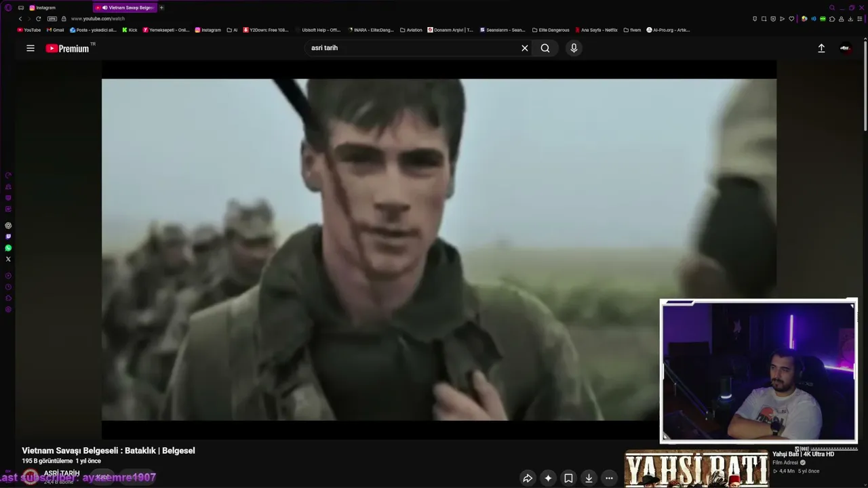This screenshot has height=488, width=868.
Task: Open sidebar settings gear icon
Action: tap(8, 310)
